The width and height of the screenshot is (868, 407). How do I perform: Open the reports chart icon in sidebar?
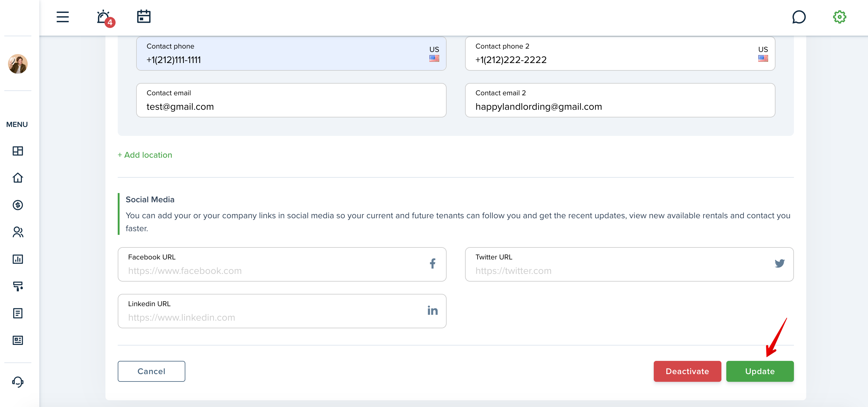pos(18,259)
